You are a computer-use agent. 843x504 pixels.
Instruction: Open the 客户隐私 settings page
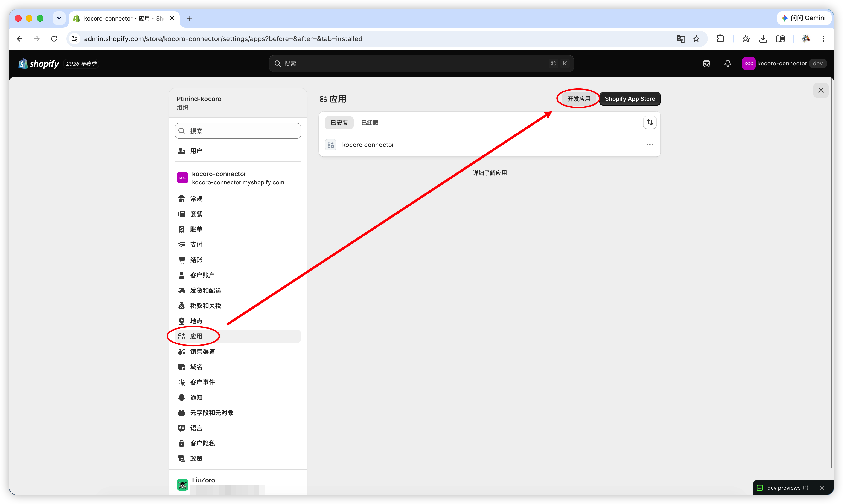pyautogui.click(x=238, y=443)
